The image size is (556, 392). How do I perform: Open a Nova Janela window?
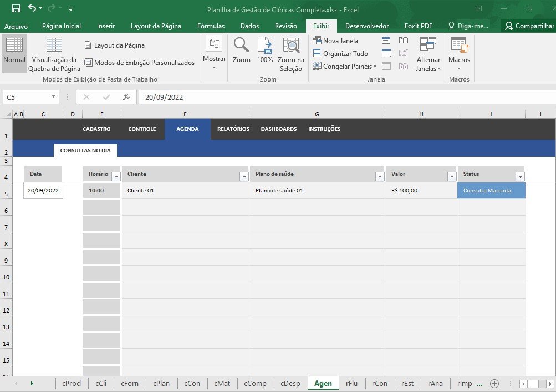(x=335, y=40)
